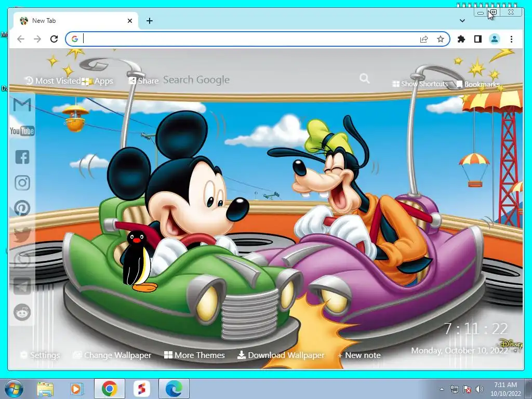The image size is (532, 399).
Task: Open a new tab with the plus button
Action: point(149,21)
